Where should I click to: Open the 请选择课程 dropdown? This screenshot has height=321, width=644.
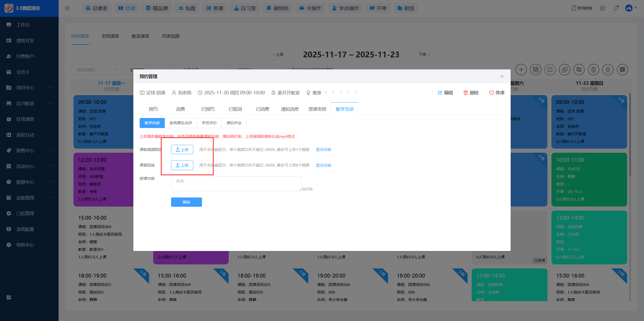97,70
